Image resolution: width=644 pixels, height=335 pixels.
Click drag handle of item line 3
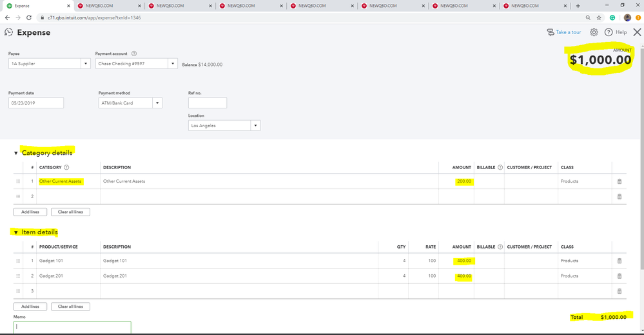point(18,291)
